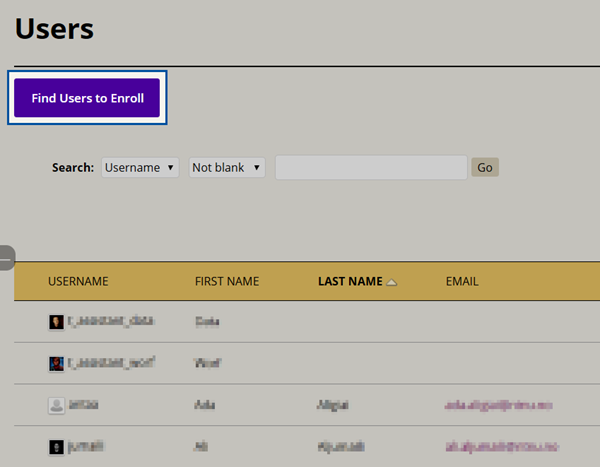The image size is (600, 467).
Task: Click the Find Users to Enroll button
Action: point(87,98)
